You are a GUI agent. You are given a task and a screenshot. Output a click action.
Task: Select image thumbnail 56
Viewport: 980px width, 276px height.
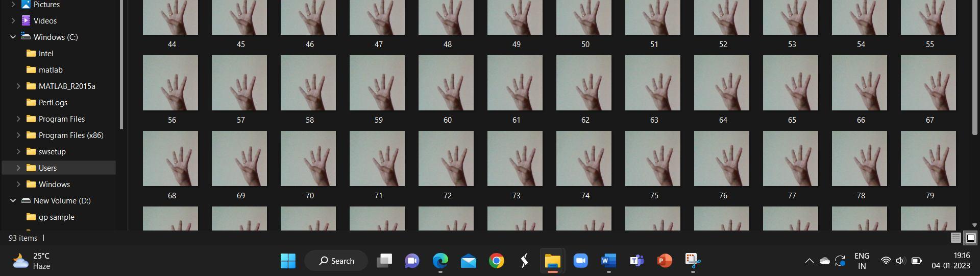click(170, 83)
